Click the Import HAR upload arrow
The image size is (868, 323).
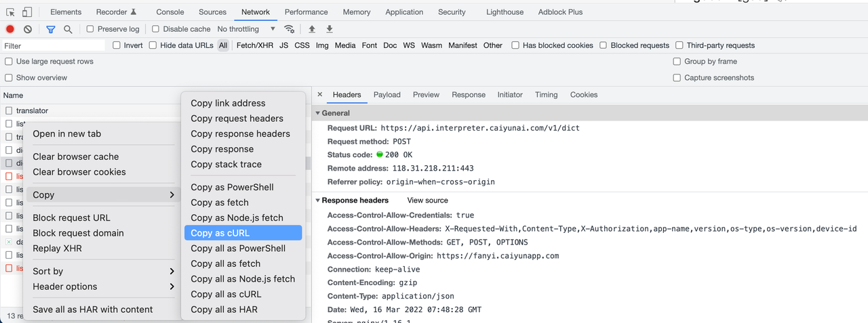[x=312, y=29]
